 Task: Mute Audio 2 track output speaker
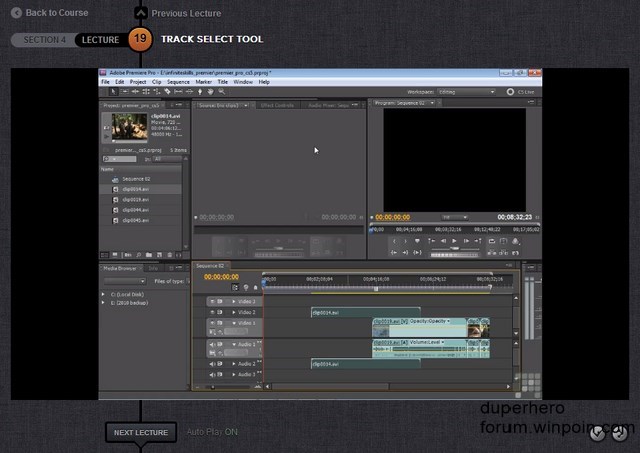tap(212, 364)
